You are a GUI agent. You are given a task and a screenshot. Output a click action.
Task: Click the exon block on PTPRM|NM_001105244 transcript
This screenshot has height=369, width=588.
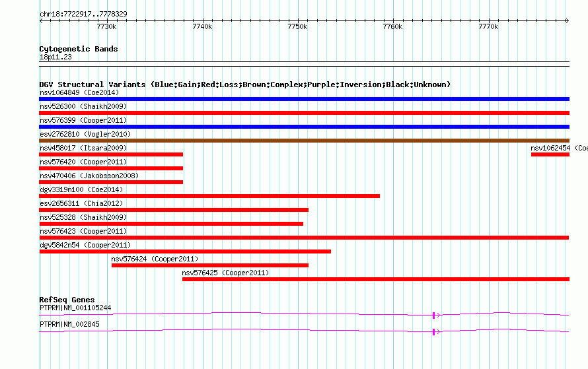pyautogui.click(x=434, y=316)
